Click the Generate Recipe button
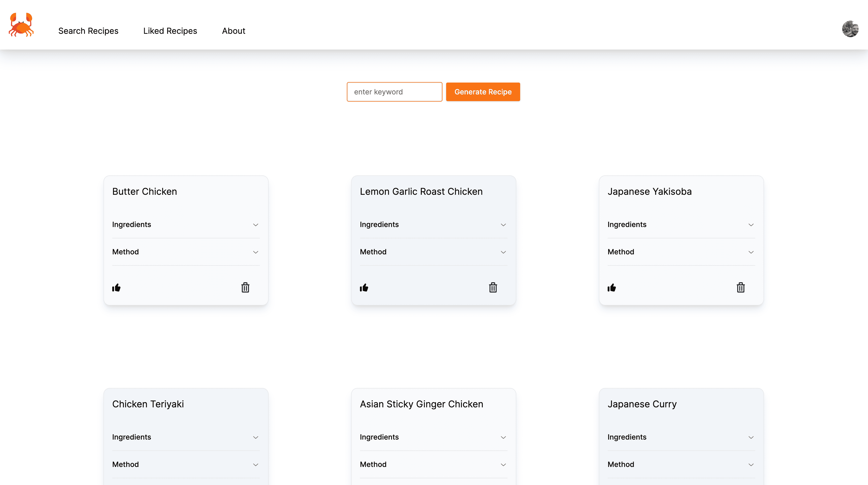868x485 pixels. coord(483,92)
